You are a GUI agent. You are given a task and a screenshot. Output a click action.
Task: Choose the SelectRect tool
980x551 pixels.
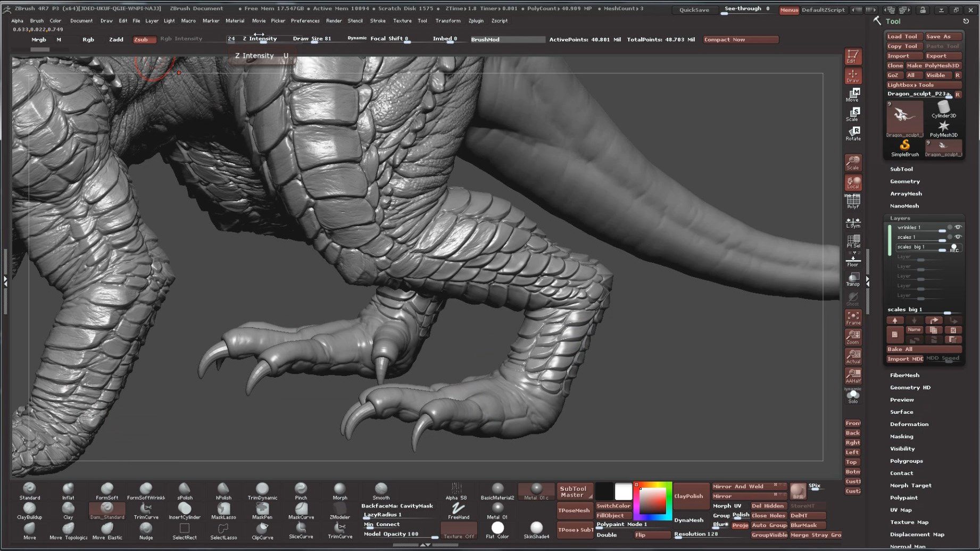pyautogui.click(x=185, y=531)
